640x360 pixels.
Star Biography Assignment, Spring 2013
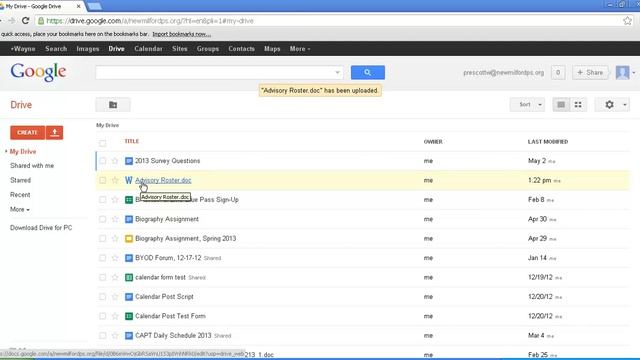(115, 238)
